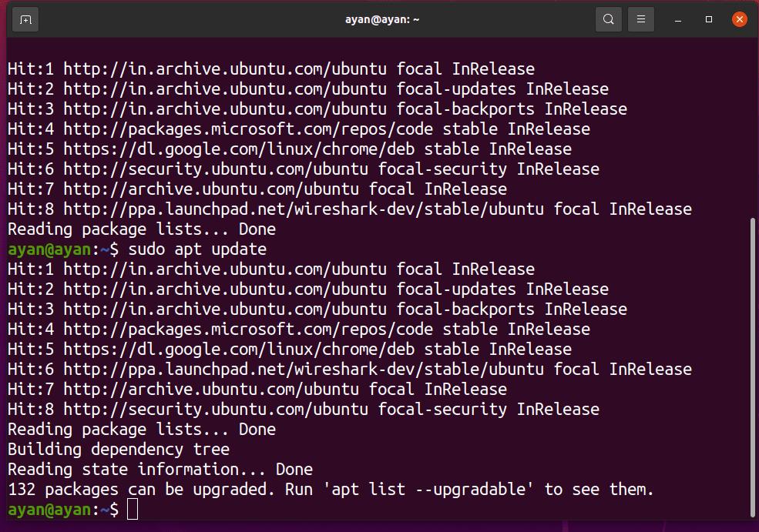Click the 'Building dependency tree' line
The width and height of the screenshot is (759, 532).
point(119,450)
